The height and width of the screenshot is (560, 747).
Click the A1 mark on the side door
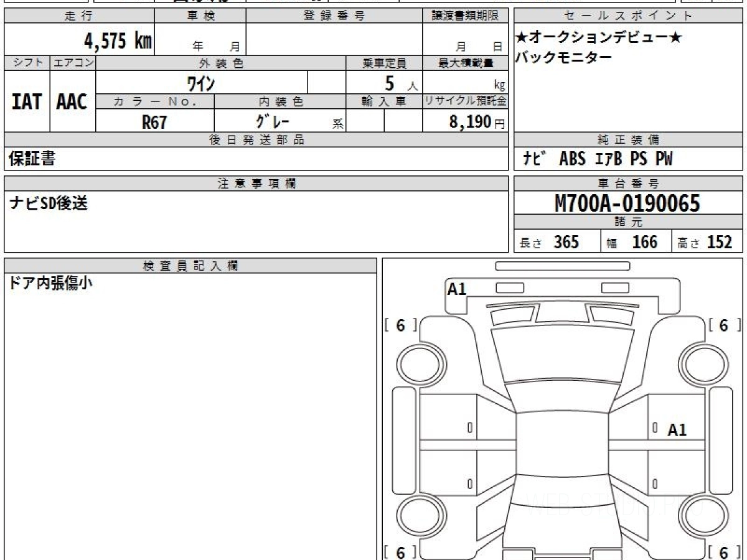tap(677, 430)
